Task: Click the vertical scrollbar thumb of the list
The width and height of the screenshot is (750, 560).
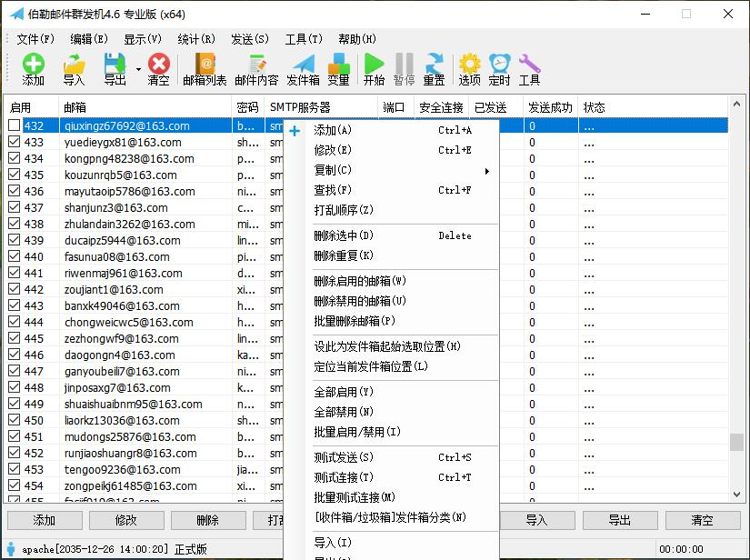Action: click(735, 442)
